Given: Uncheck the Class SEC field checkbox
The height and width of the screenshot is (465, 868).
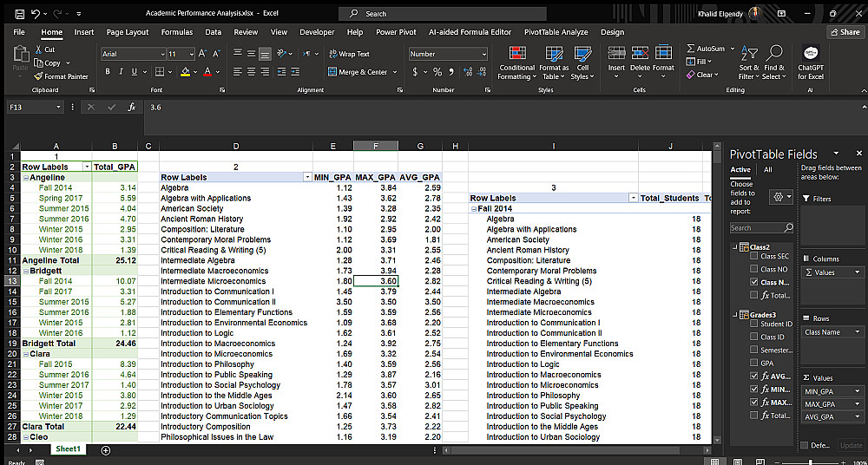Looking at the screenshot, I should pyautogui.click(x=754, y=257).
